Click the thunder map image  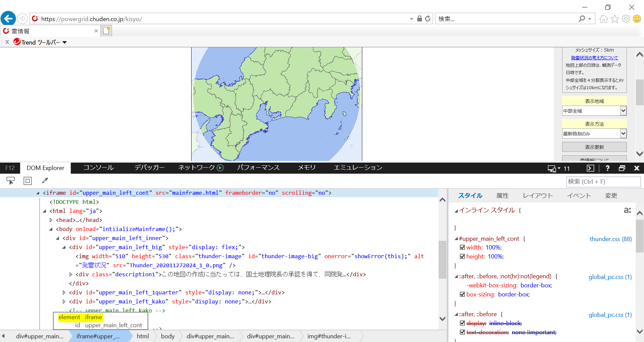coord(277,104)
